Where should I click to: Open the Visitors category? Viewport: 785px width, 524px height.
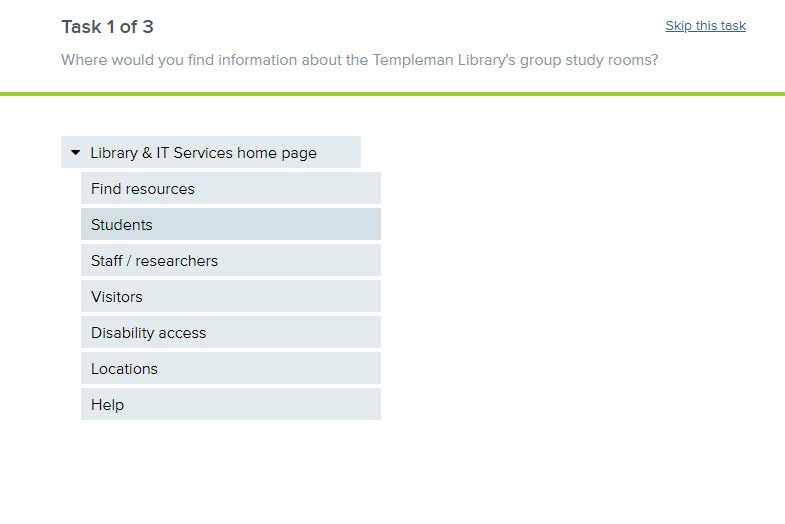point(117,297)
